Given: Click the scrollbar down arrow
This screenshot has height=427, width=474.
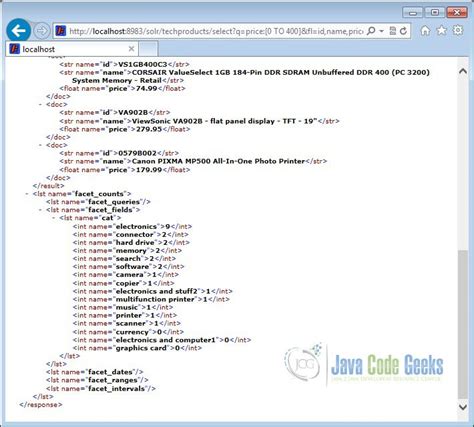Looking at the screenshot, I should pos(463,407).
